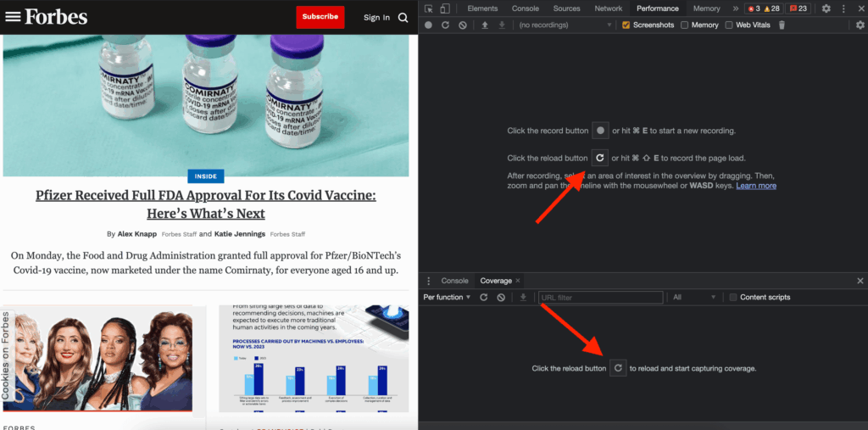Focus the URL filter input field
The image size is (868, 430).
tap(601, 298)
